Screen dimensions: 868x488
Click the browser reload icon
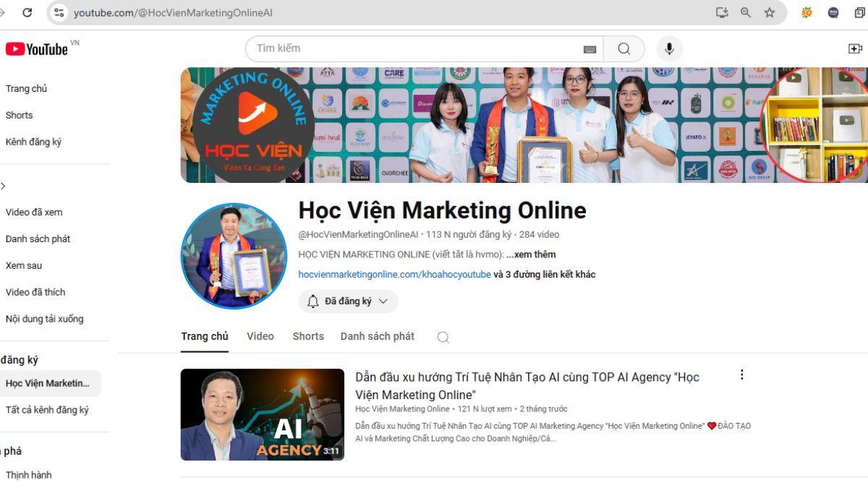coord(27,12)
